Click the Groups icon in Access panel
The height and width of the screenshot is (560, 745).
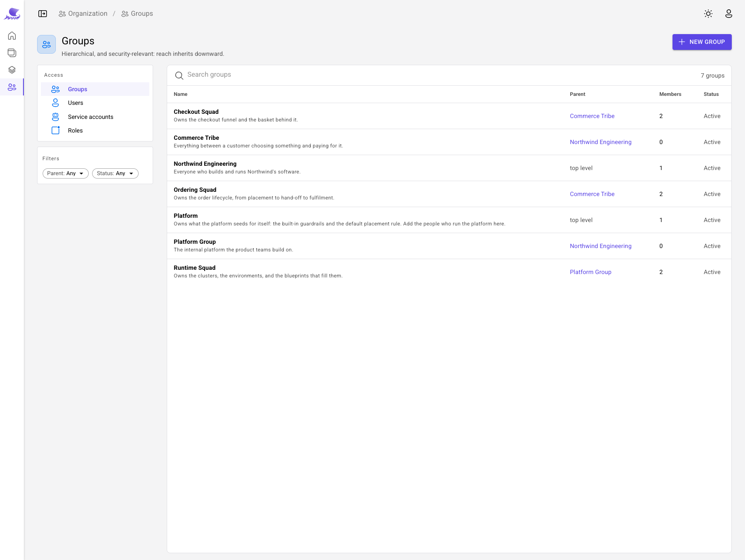click(55, 89)
